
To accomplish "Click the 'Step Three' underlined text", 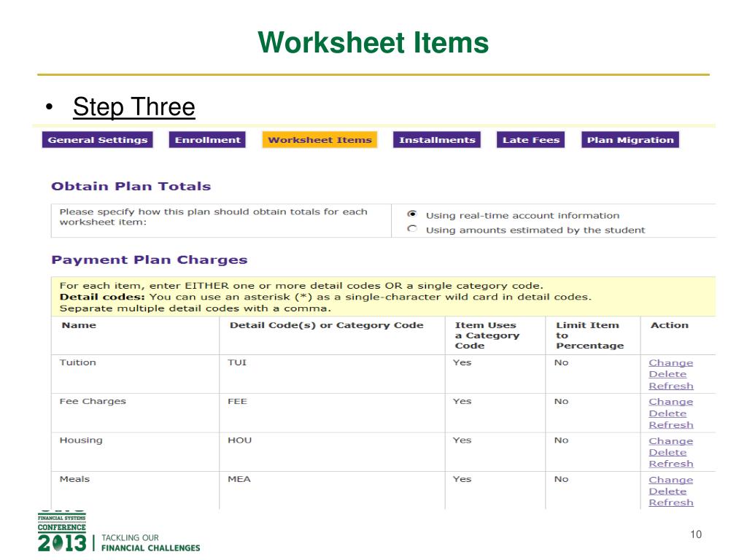I will click(134, 106).
